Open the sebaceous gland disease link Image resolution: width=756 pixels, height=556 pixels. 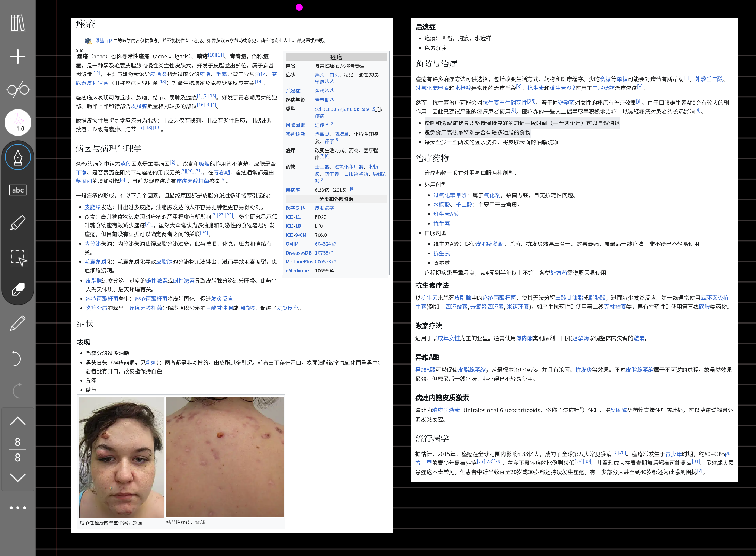pyautogui.click(x=343, y=109)
